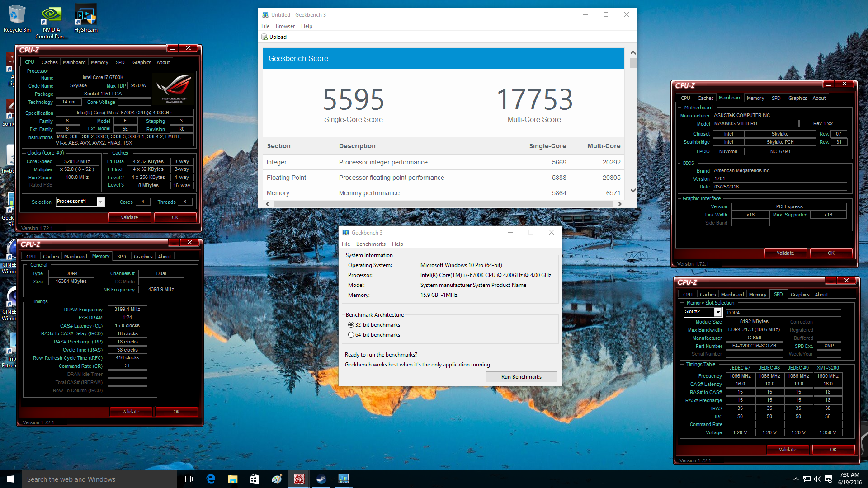
Task: Click the Geekbench vertical scrollbar thumb
Action: pos(633,63)
